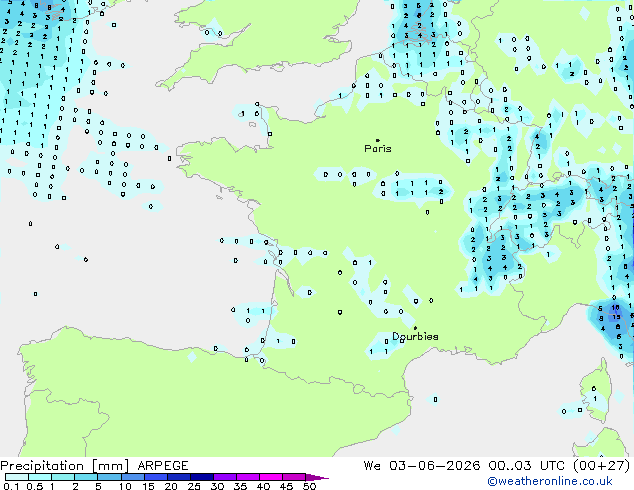
Task: Click the legend label "0.1"
Action: pos(11,486)
